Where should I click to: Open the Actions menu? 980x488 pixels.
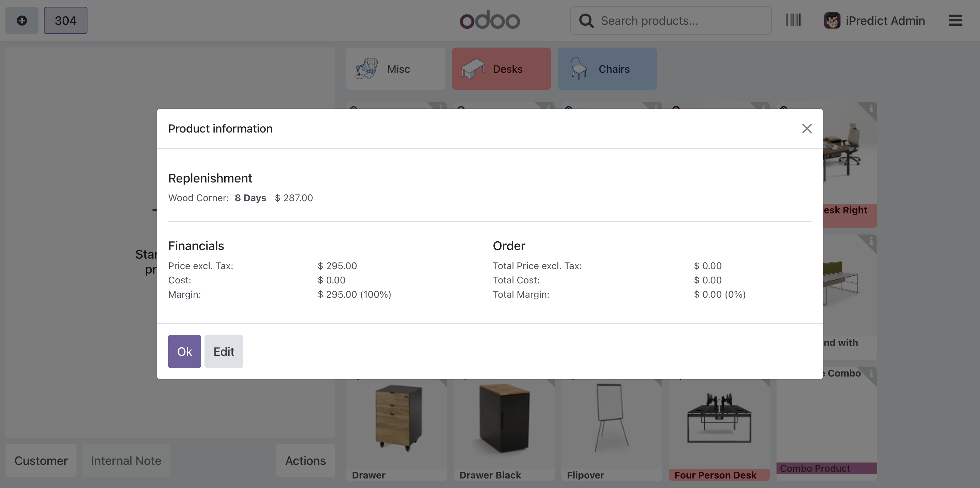tap(305, 460)
